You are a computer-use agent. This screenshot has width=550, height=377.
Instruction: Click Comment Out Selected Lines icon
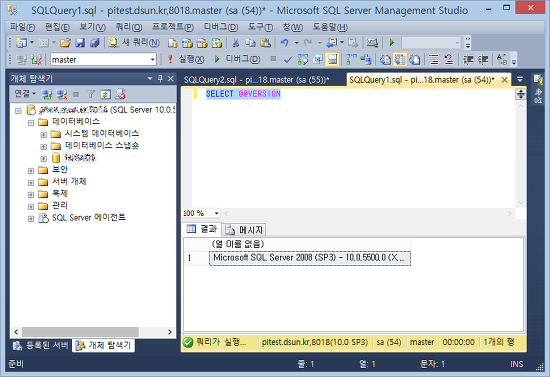click(434, 60)
